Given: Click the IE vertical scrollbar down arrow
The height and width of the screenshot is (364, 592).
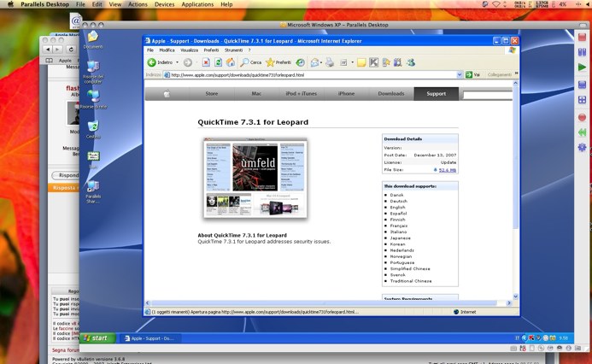Looking at the screenshot, I should tap(515, 296).
